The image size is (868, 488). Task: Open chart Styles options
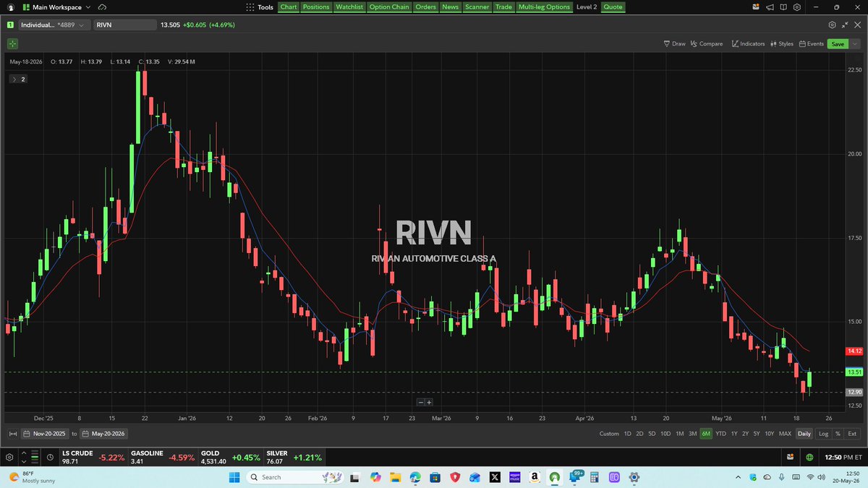point(781,43)
